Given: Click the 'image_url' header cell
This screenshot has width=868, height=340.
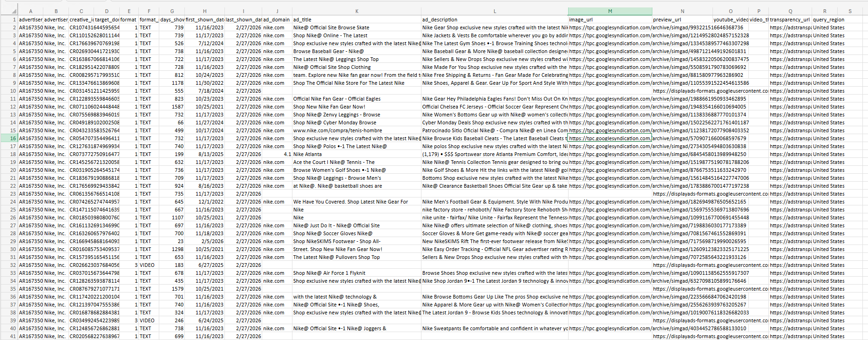Looking at the screenshot, I should pos(610,20).
